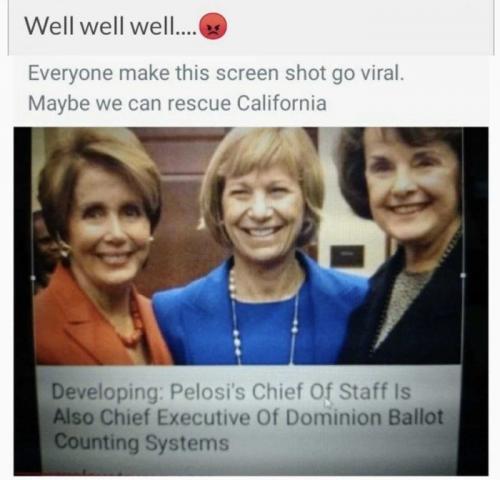Viewport: 500px width, 480px height.
Task: Click the dark wall nameplate behind the women
Action: coord(347,256)
